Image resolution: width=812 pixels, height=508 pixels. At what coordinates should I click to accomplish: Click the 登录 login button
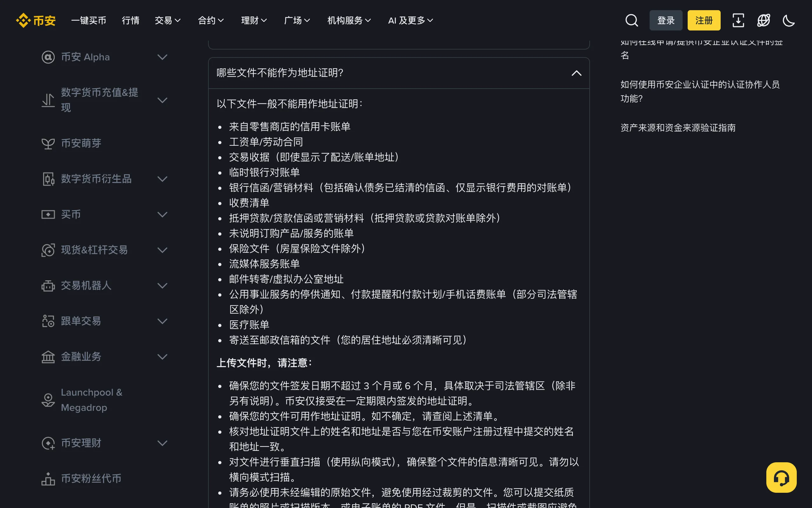pyautogui.click(x=666, y=21)
